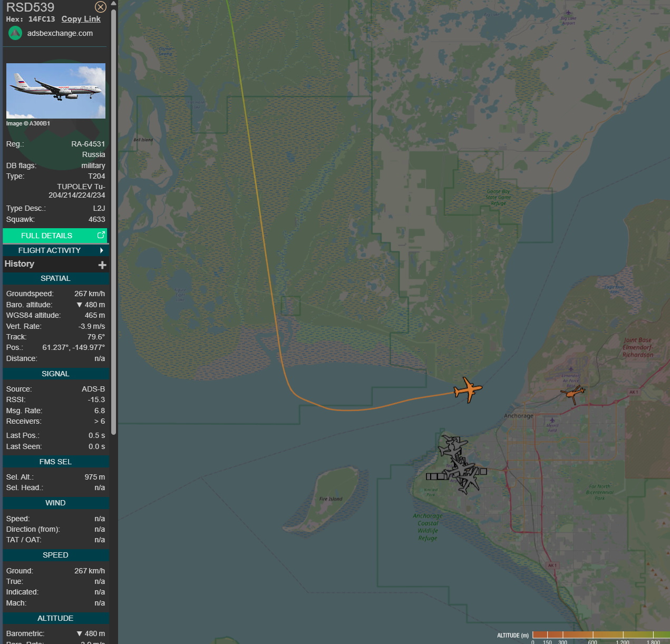
Task: Click the Goose Bay State Game Refuge label
Action: pyautogui.click(x=498, y=198)
